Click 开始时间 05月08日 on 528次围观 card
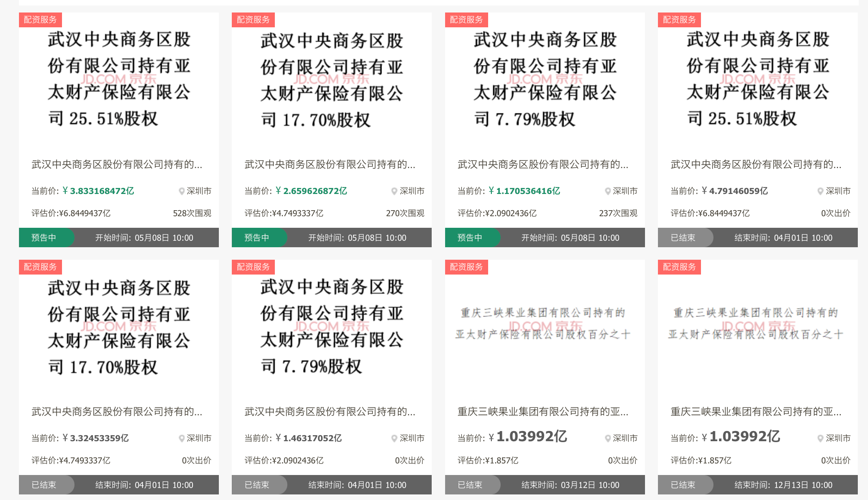This screenshot has width=868, height=500. pos(144,238)
